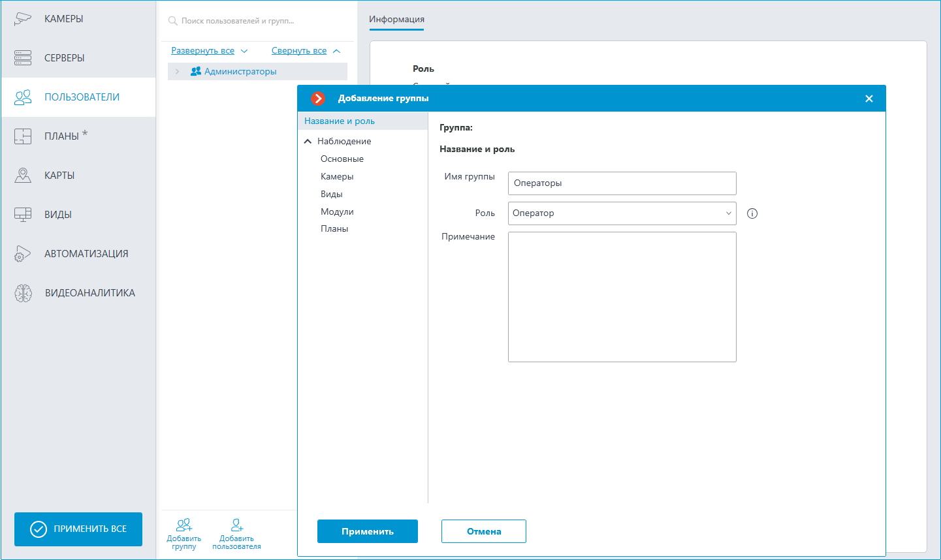Select the Планы settings page in dialog
The image size is (941, 560).
pos(334,229)
